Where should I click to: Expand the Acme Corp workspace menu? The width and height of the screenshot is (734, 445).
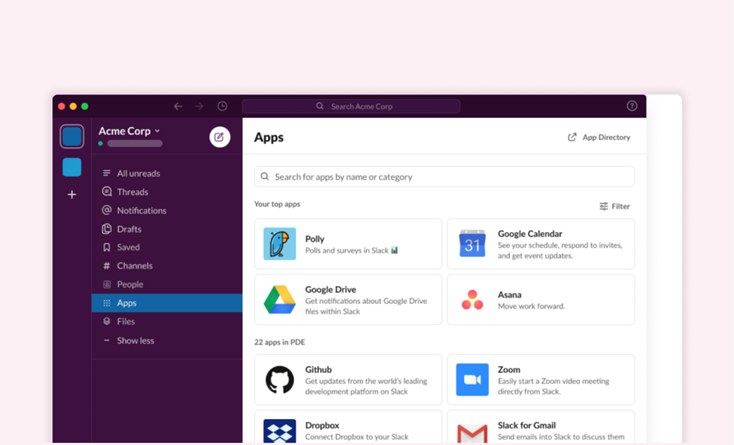pyautogui.click(x=129, y=131)
